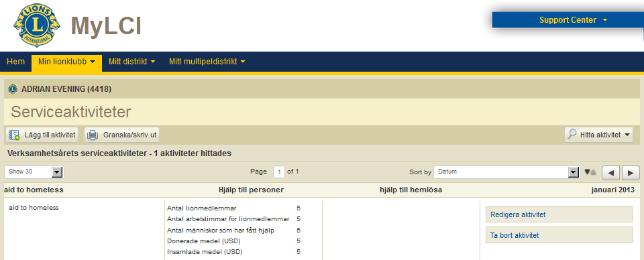Click the 'aid to homeless' description text
The image size is (644, 260).
(x=34, y=208)
